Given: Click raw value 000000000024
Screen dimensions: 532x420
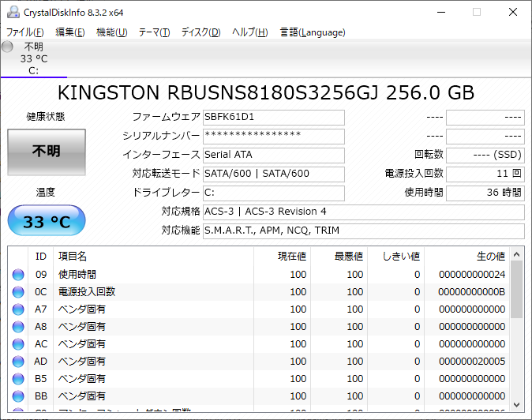Looking at the screenshot, I should point(472,275).
